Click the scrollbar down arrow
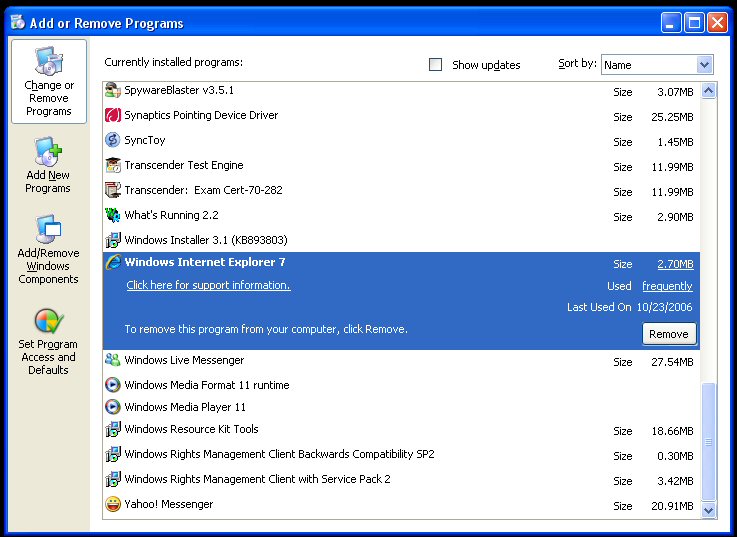The image size is (737, 537). coord(708,510)
